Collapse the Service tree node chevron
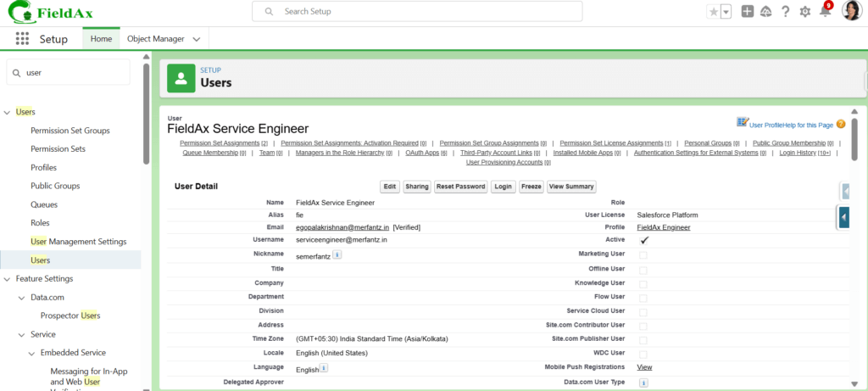 (x=21, y=335)
